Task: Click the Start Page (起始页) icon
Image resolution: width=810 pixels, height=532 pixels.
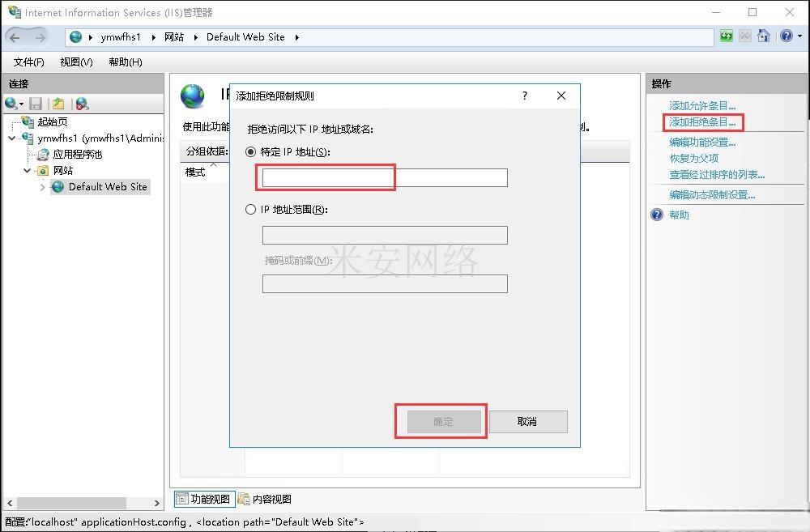Action: pyautogui.click(x=28, y=121)
